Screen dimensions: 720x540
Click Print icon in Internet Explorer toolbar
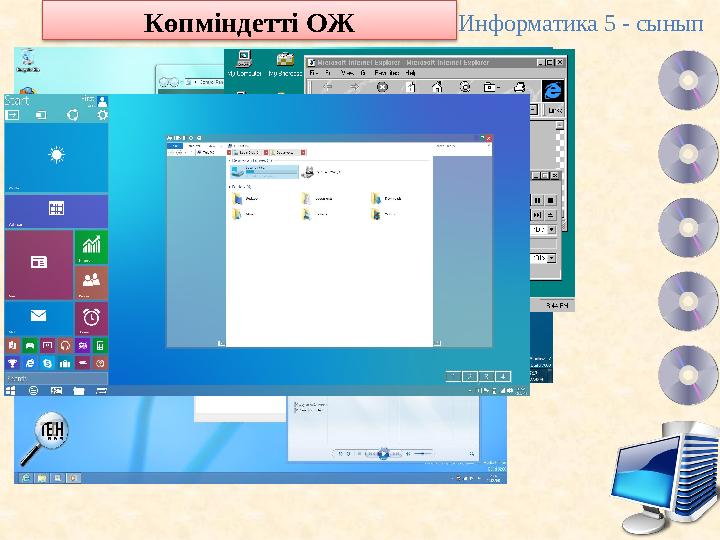[519, 87]
